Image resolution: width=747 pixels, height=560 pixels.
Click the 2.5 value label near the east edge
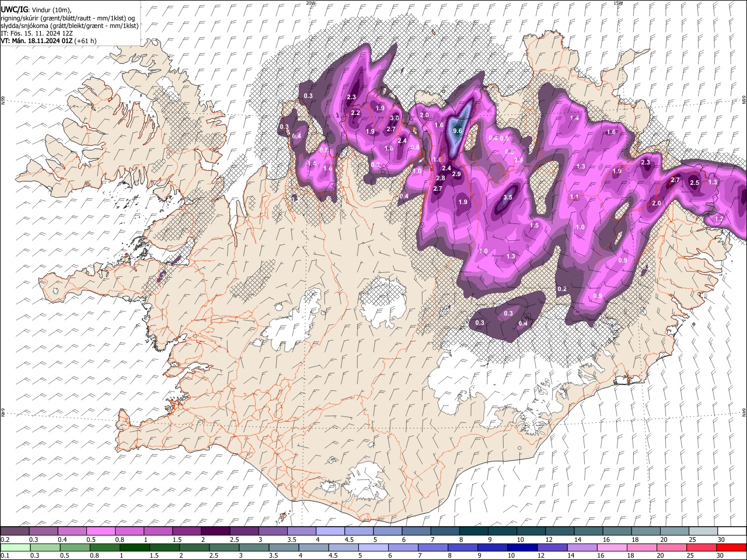tap(694, 183)
